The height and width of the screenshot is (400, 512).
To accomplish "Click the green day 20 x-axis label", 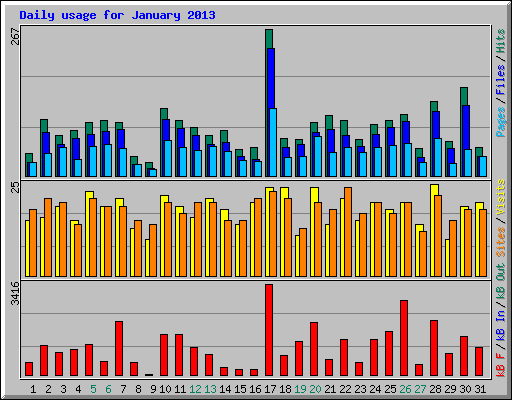I will click(x=315, y=389).
